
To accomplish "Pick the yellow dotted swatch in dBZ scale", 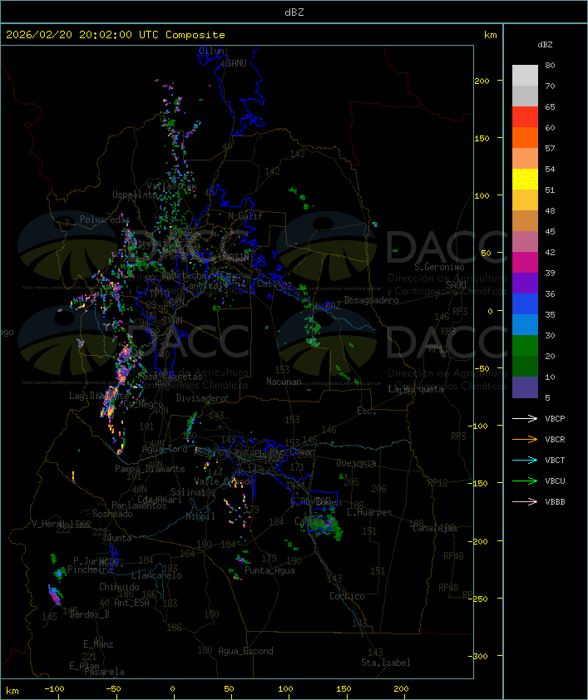I will [x=525, y=180].
